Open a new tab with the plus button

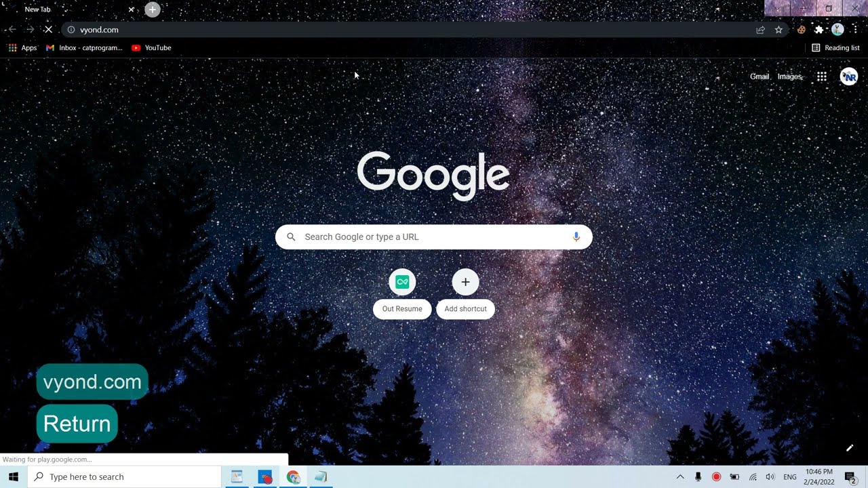(x=153, y=9)
